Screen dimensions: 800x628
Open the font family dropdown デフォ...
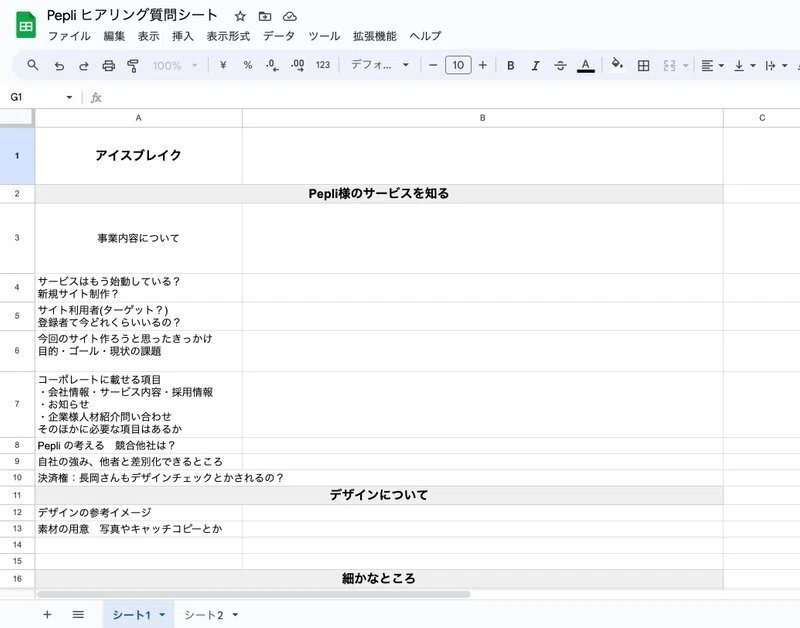point(380,65)
